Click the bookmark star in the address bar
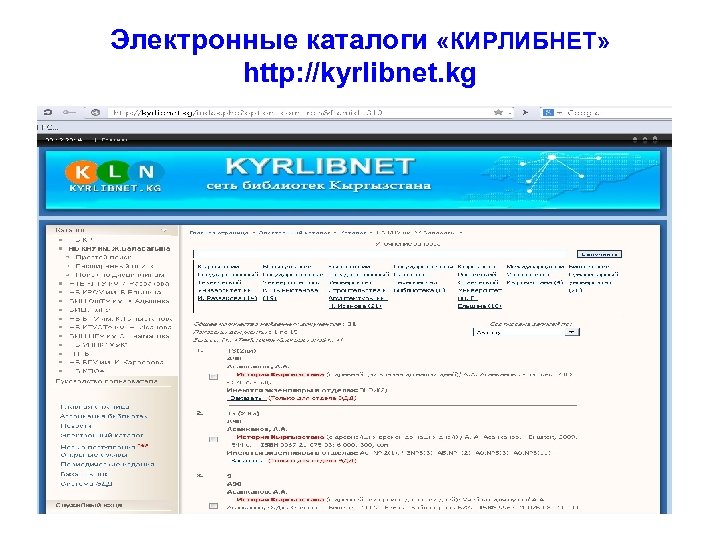The height and width of the screenshot is (540, 720). 498,112
